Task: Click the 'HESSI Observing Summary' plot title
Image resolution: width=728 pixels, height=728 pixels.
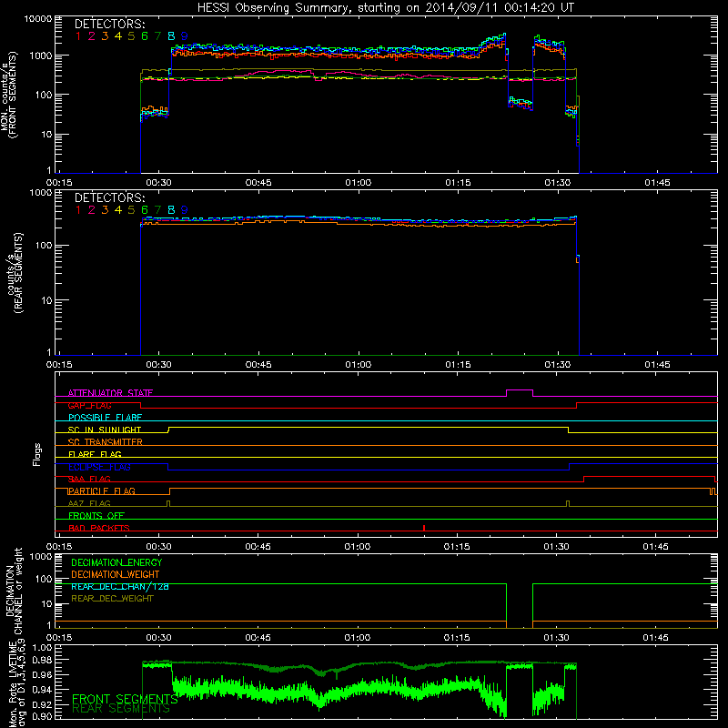Action: [x=385, y=7]
